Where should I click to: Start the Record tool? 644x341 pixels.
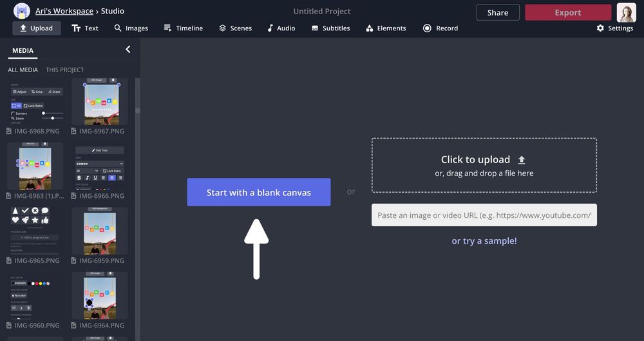pyautogui.click(x=440, y=28)
